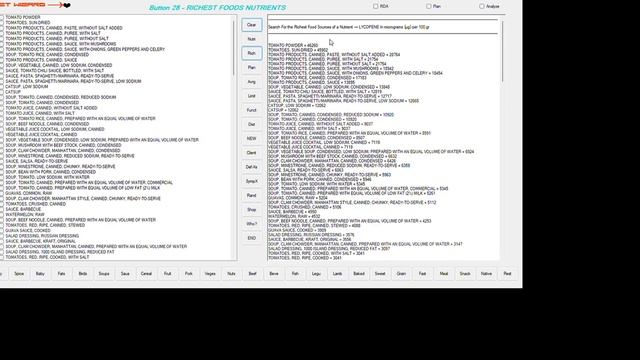The image size is (640, 360).
Task: Select the Native food category
Action: (486, 274)
